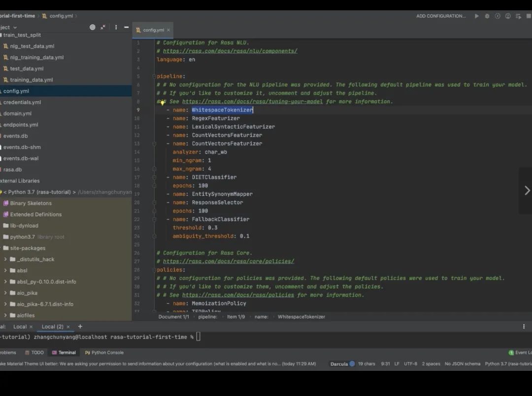532x396 pixels.
Task: Click the Run Anything list-play icon
Action: pos(518,16)
